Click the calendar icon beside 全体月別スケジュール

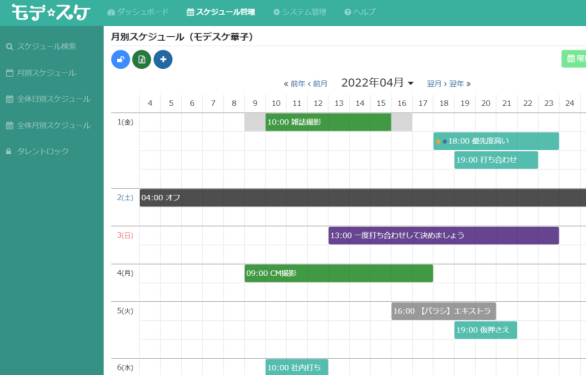point(9,125)
